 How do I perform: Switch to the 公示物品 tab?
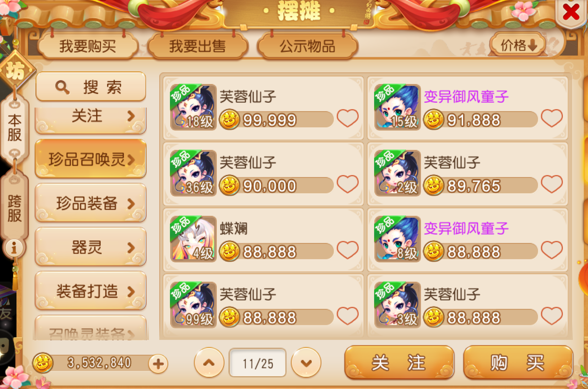point(307,46)
